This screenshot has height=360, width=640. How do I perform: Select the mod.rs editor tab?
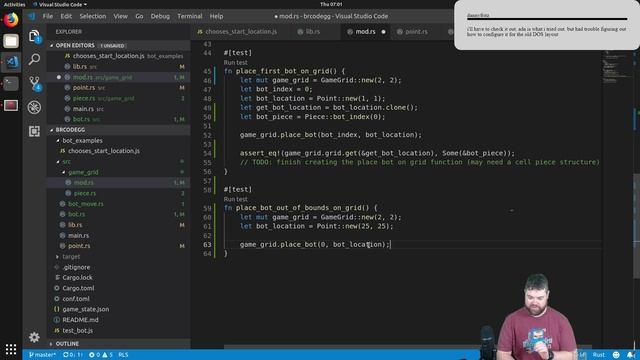(366, 31)
